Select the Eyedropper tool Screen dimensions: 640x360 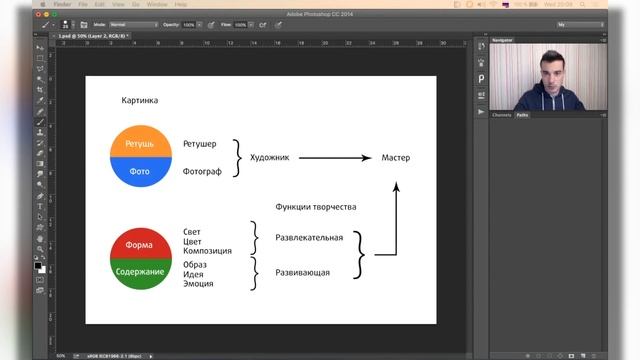(x=40, y=100)
